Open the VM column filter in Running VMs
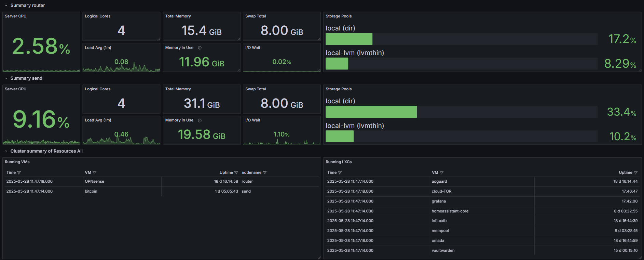Image resolution: width=644 pixels, height=260 pixels. 95,173
